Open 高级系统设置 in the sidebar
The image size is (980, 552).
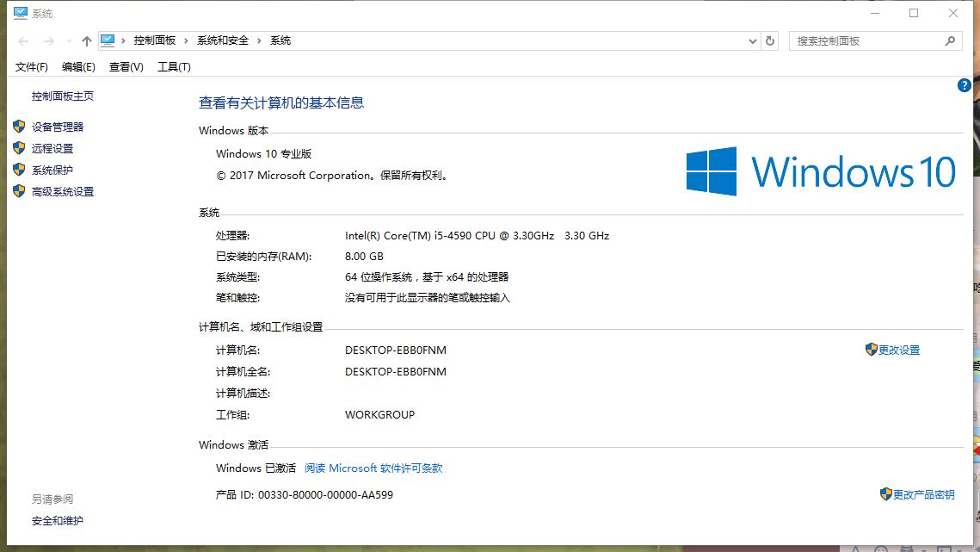[x=63, y=191]
